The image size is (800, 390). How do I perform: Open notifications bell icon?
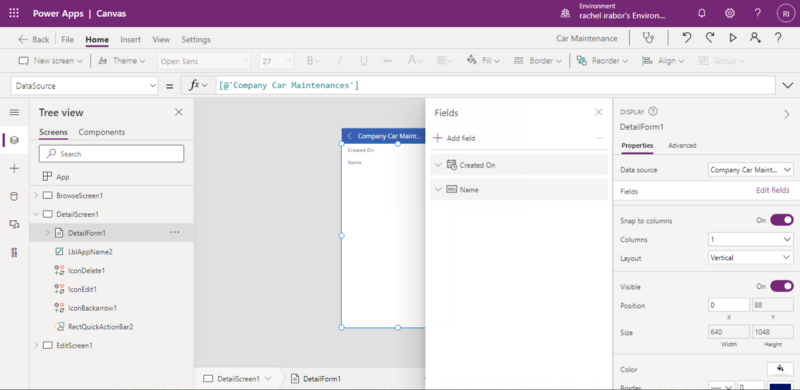tap(702, 13)
